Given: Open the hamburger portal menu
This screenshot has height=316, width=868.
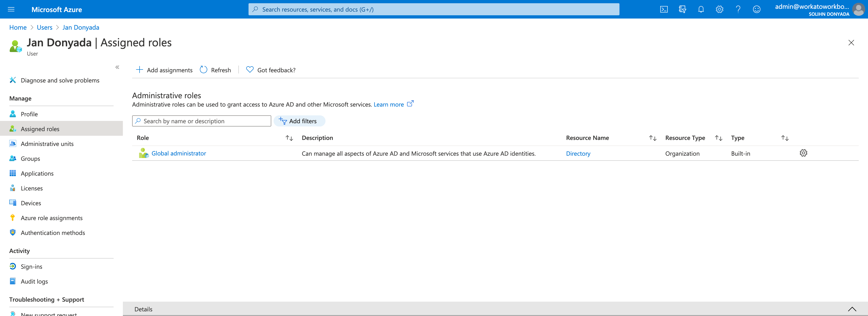Looking at the screenshot, I should tap(11, 9).
